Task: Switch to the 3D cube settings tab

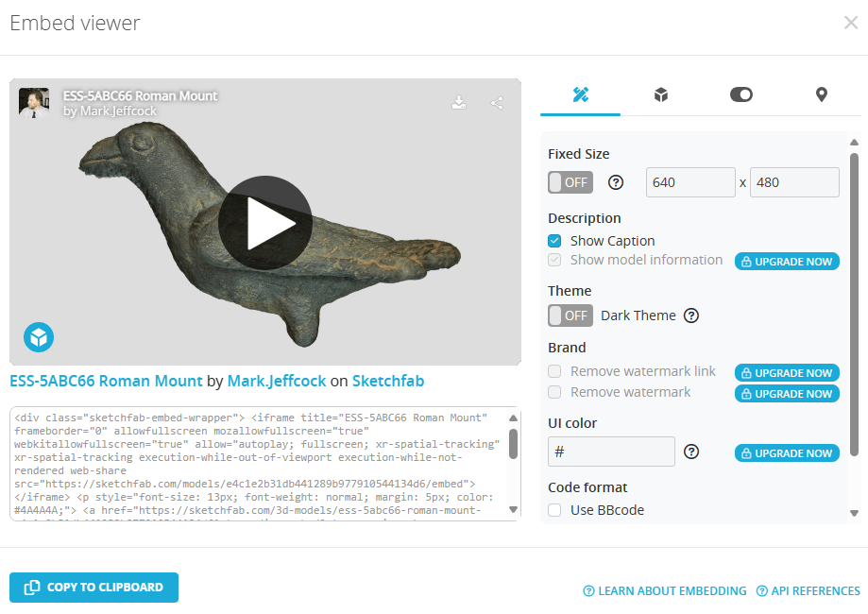Action: click(661, 94)
